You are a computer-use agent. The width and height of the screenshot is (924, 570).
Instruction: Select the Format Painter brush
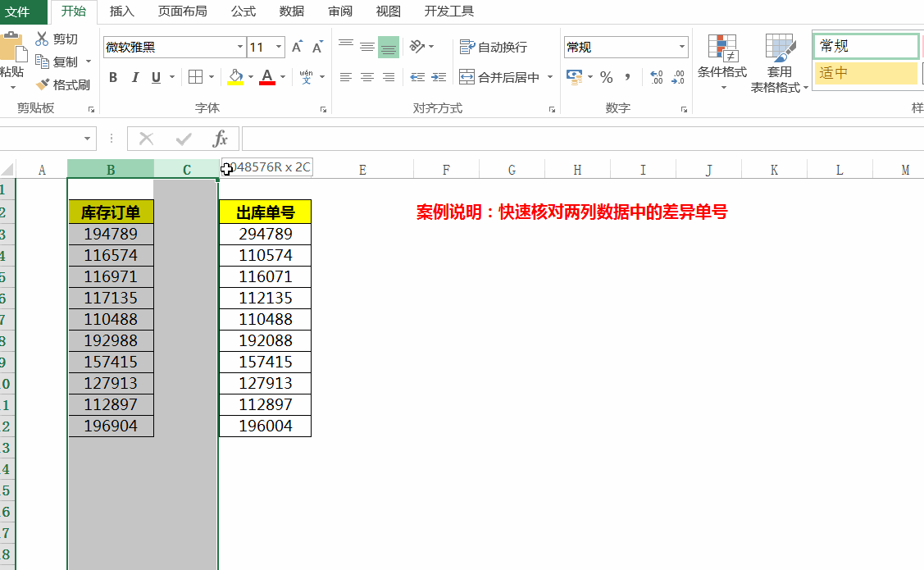(43, 84)
